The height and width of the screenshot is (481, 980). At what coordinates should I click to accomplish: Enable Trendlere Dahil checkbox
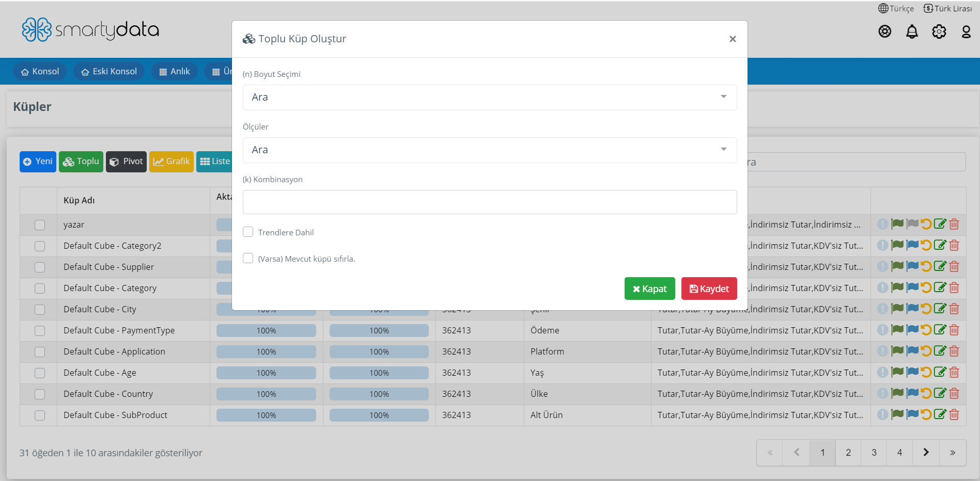tap(248, 232)
